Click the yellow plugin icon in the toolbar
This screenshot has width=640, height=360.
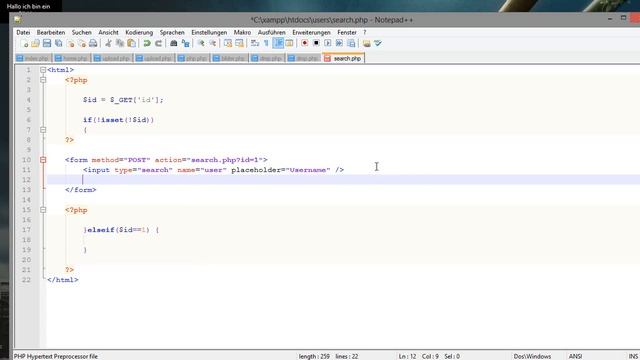[x=367, y=43]
